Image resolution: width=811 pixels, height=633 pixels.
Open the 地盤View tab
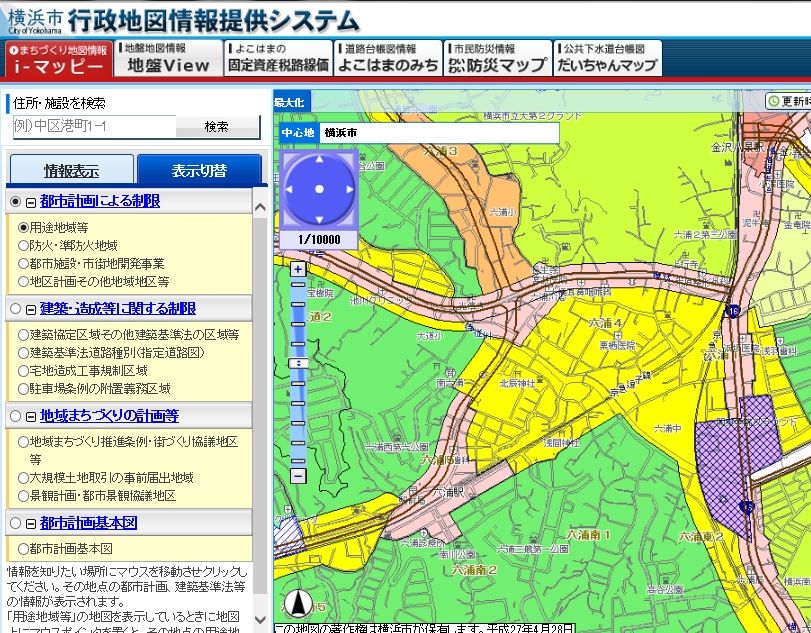click(169, 58)
